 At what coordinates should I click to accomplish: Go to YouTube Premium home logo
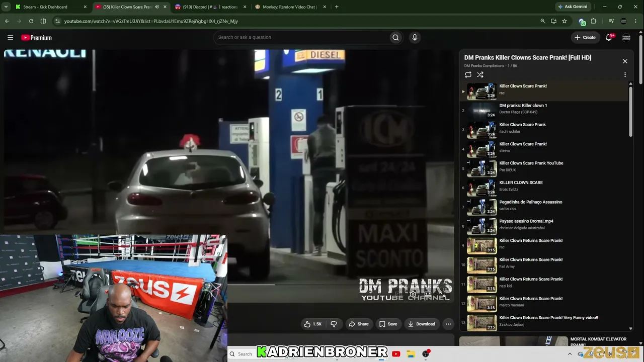[36, 38]
